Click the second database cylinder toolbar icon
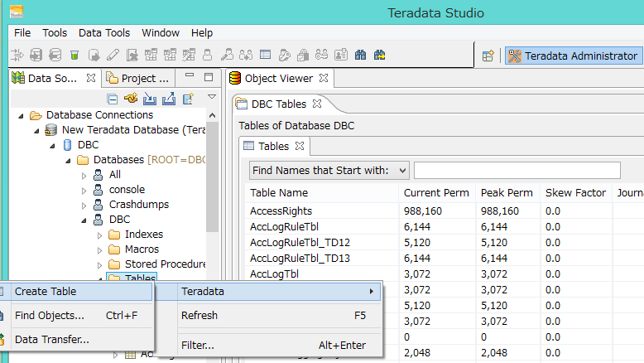This screenshot has width=644, height=363. coord(55,55)
